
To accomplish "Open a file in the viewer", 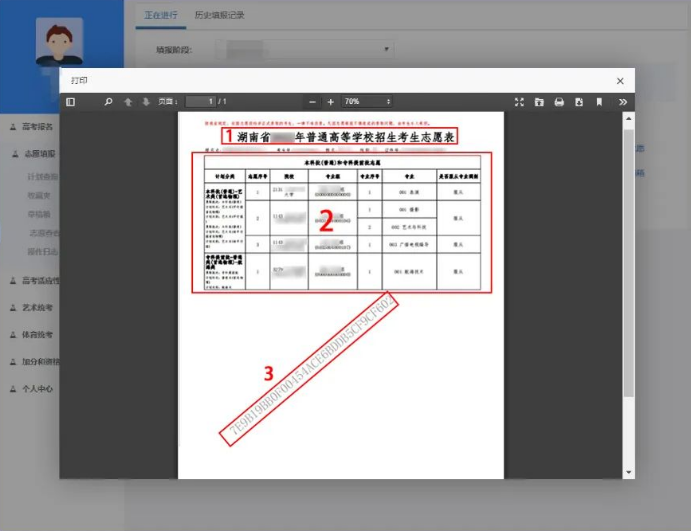I will 539,102.
